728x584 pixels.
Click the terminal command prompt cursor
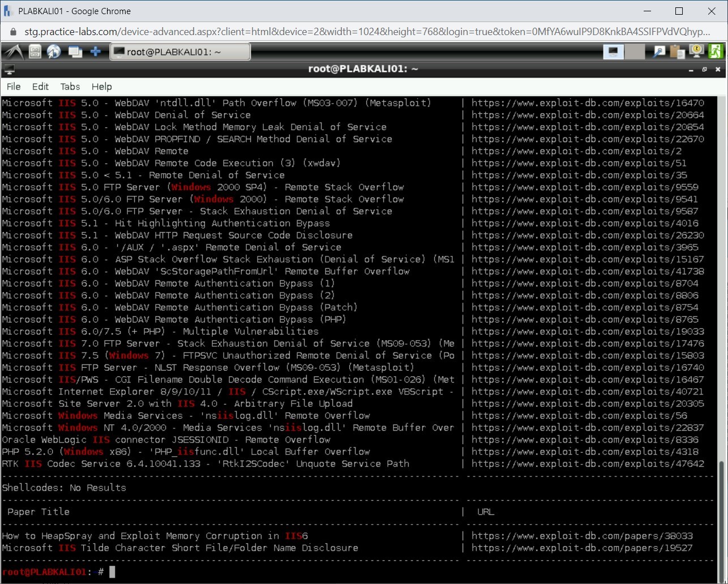point(112,572)
